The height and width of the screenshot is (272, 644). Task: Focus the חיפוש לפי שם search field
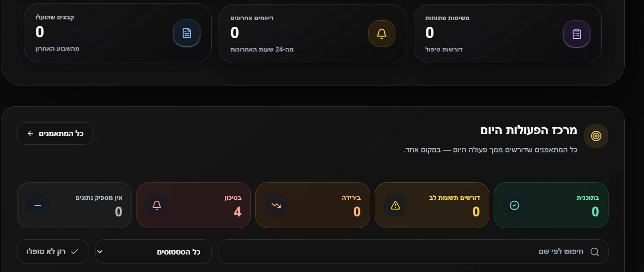413,252
